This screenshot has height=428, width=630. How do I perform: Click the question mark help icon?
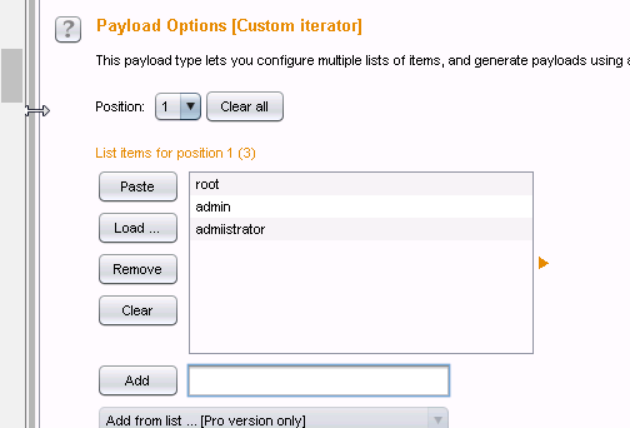[x=68, y=30]
